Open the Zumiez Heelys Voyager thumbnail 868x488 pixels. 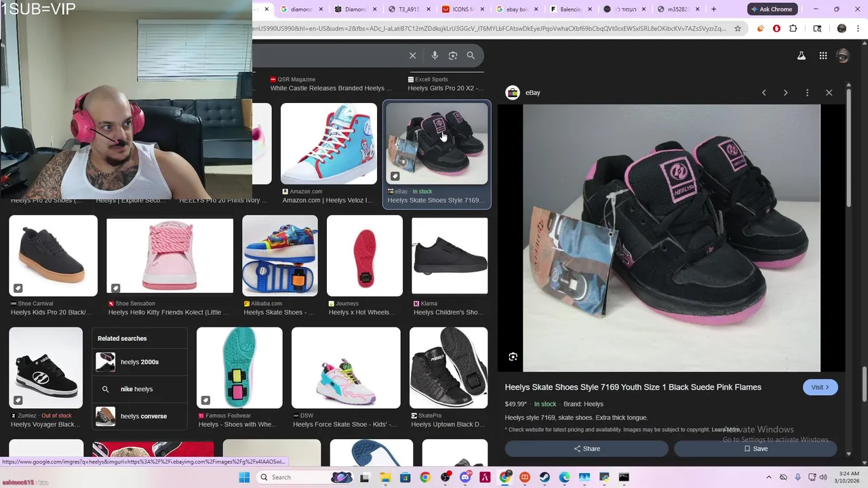point(45,368)
